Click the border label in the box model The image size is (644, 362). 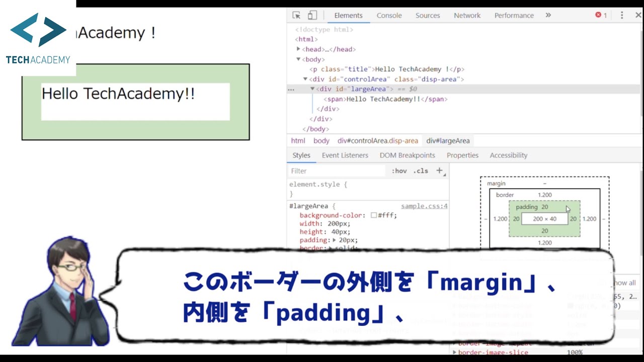click(505, 195)
